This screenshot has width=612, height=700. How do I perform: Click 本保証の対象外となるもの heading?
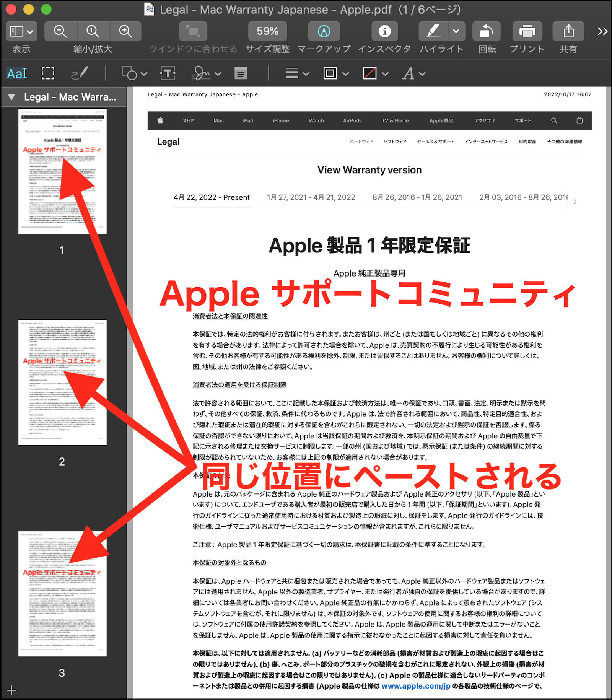pos(229,562)
